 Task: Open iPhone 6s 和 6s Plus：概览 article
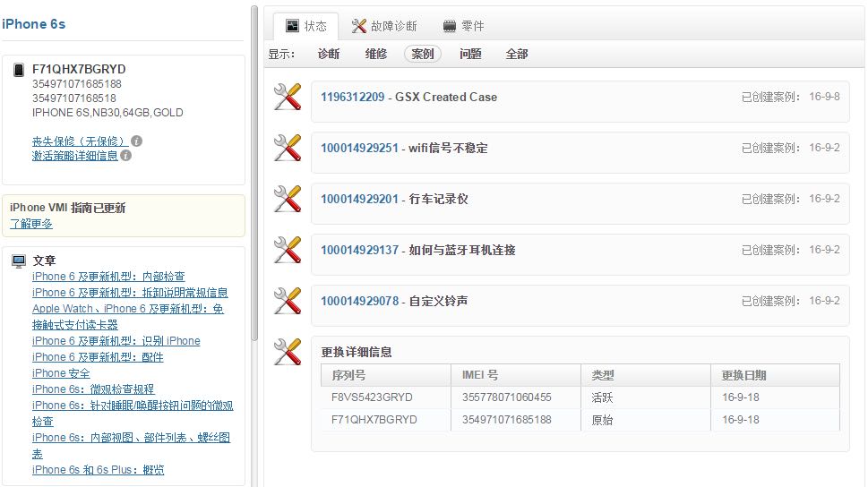pyautogui.click(x=98, y=469)
